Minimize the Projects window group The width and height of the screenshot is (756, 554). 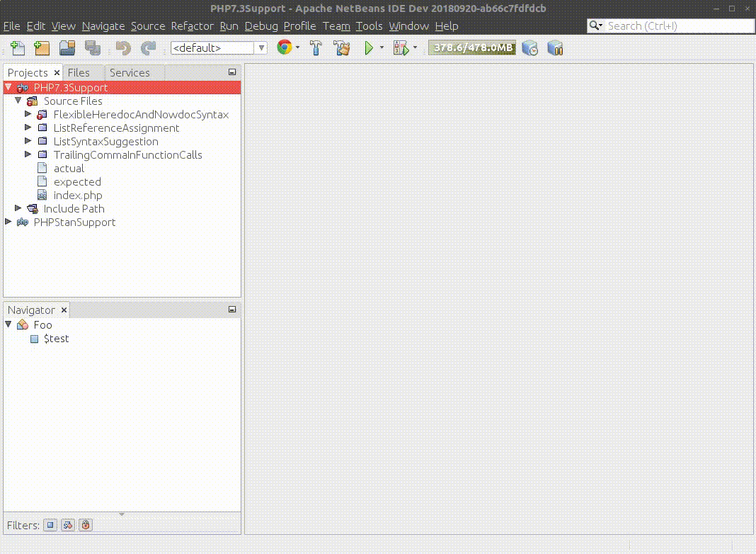click(x=232, y=72)
